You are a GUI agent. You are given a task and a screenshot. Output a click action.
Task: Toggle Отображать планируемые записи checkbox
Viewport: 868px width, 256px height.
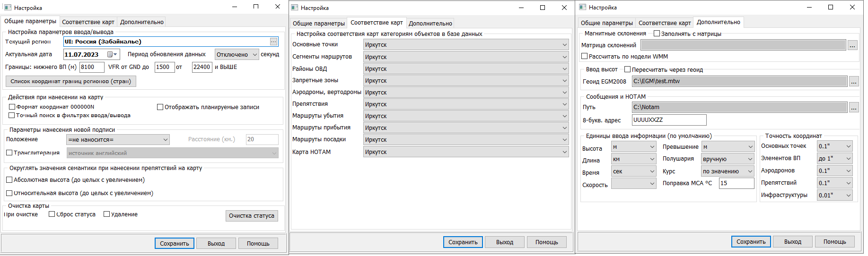pyautogui.click(x=160, y=107)
